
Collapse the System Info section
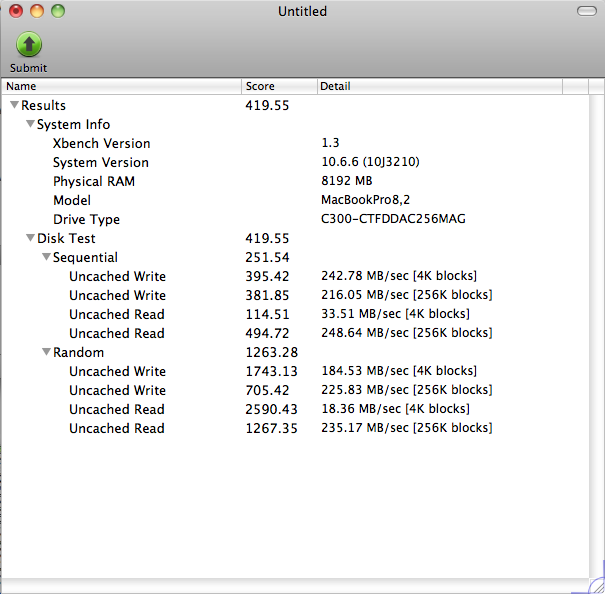pyautogui.click(x=30, y=124)
